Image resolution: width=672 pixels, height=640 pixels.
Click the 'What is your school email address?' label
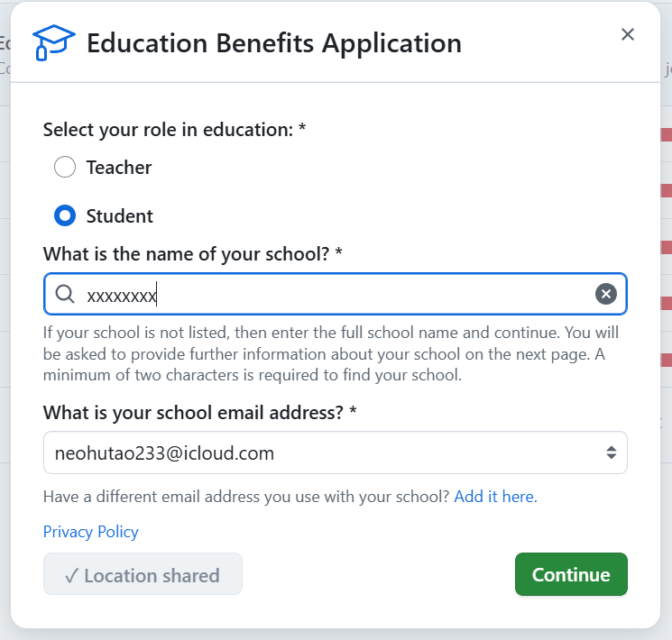[x=199, y=412]
